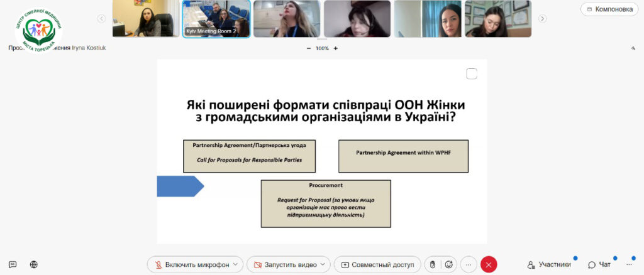Click the raise hand icon

point(432,265)
